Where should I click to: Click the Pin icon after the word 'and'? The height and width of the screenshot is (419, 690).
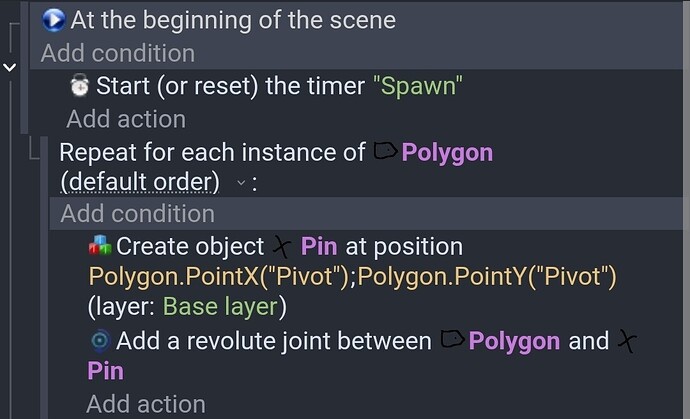click(x=627, y=340)
